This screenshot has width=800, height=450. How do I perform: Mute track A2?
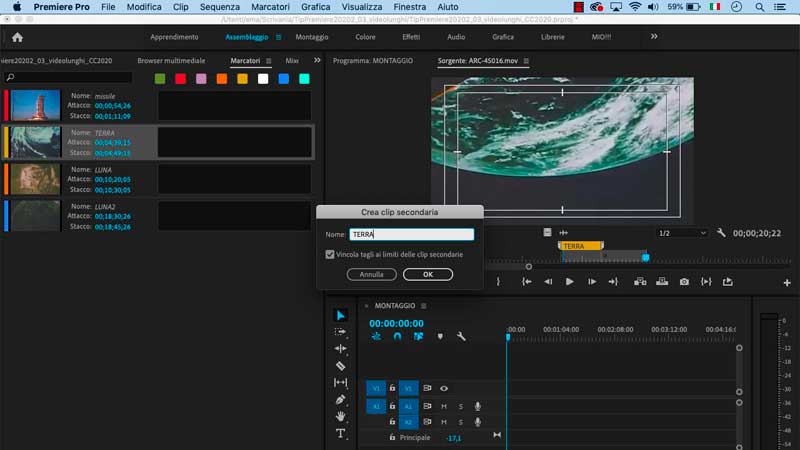444,422
